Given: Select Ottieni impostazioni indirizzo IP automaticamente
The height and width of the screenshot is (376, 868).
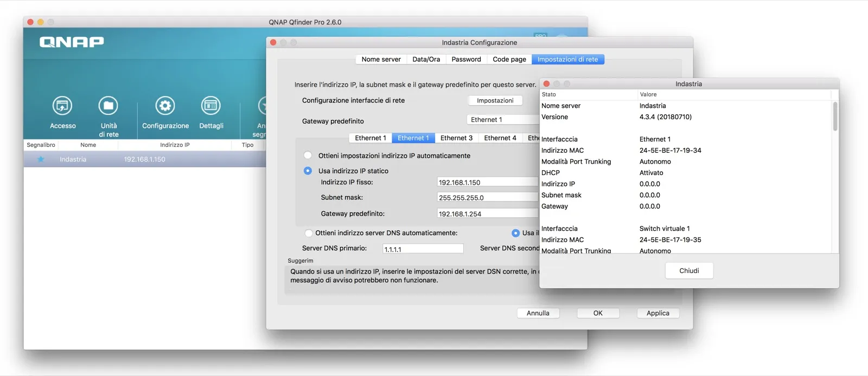Looking at the screenshot, I should coord(308,155).
